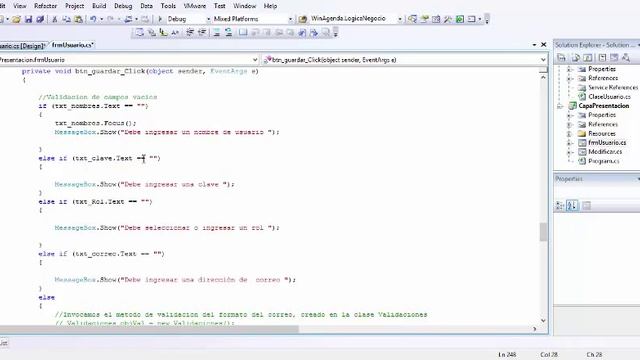
Task: Open the Build menu
Action: click(x=99, y=6)
